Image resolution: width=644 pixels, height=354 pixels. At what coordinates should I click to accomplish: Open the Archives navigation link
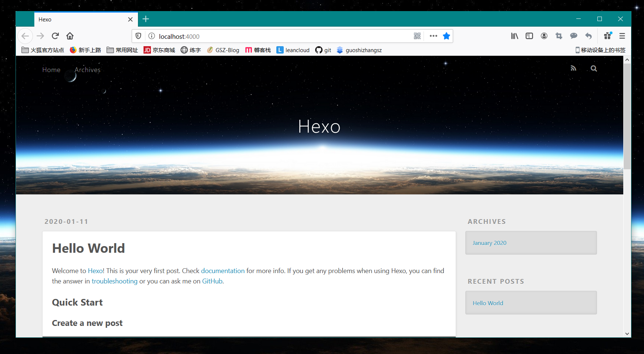(x=87, y=70)
